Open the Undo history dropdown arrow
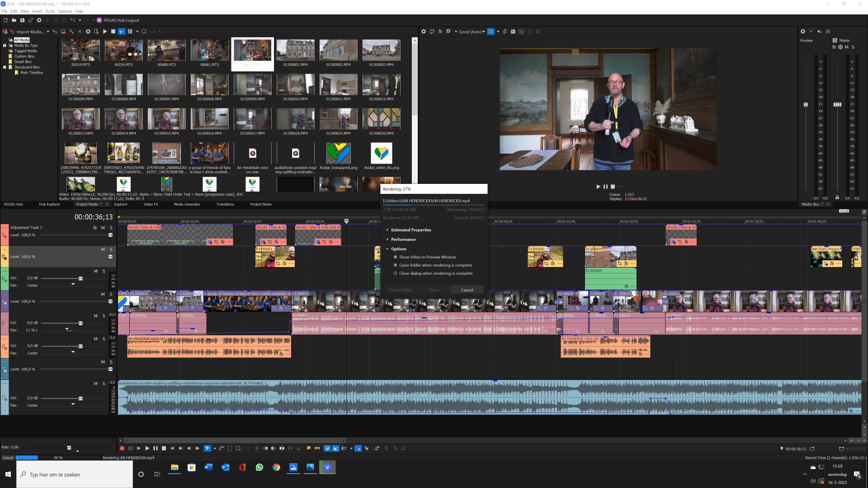Image resolution: width=868 pixels, height=488 pixels. 80,20
